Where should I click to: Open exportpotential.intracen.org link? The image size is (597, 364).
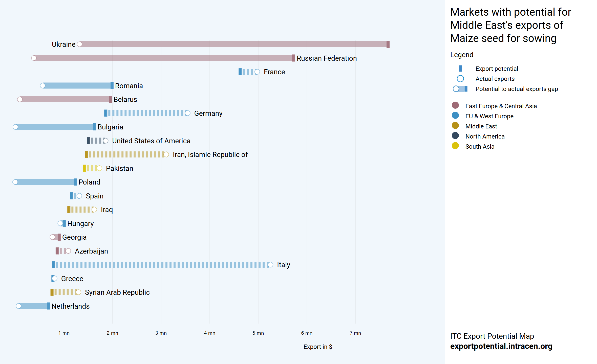click(501, 346)
